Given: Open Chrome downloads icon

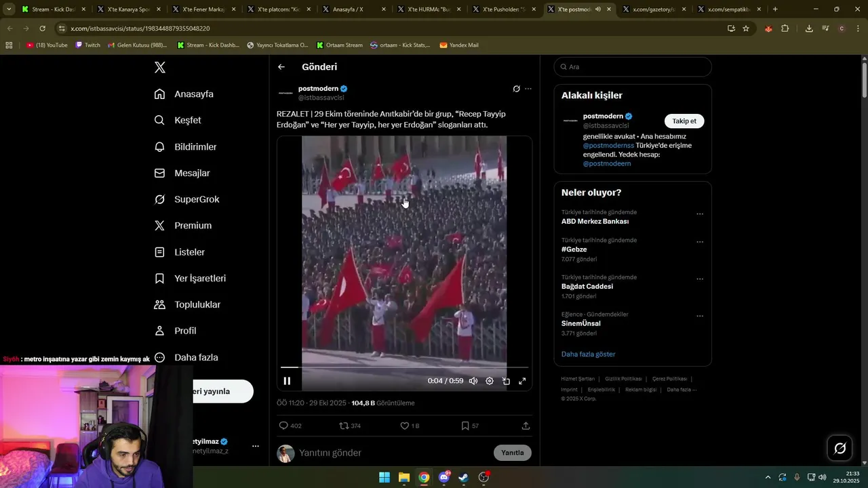Looking at the screenshot, I should click(809, 28).
